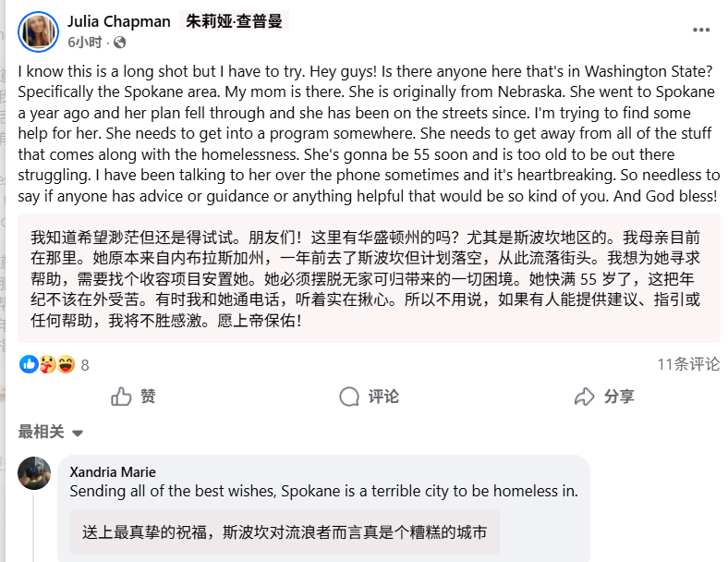The width and height of the screenshot is (728, 562).
Task: Open the reaction count 8 list
Action: pyautogui.click(x=85, y=365)
